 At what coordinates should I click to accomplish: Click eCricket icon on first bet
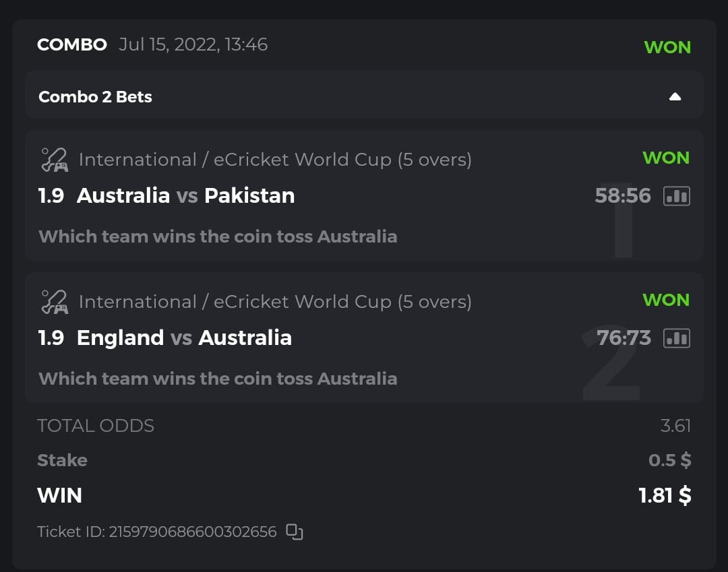pos(55,160)
